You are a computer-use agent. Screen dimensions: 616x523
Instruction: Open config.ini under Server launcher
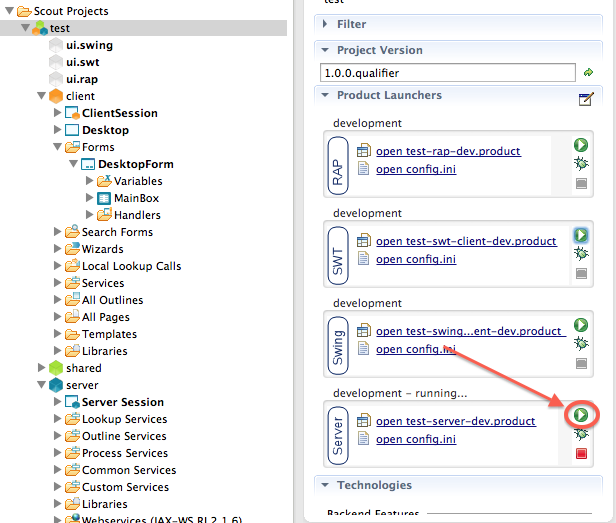click(x=416, y=439)
